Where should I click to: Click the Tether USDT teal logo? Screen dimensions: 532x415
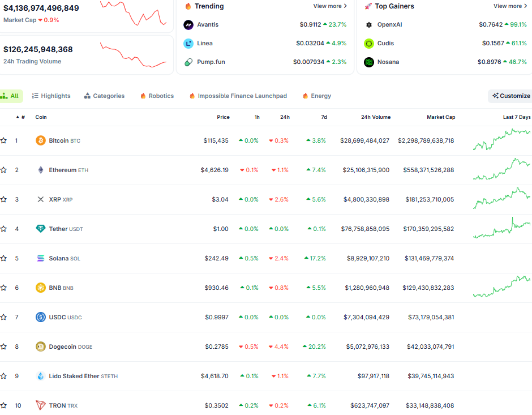tap(40, 228)
